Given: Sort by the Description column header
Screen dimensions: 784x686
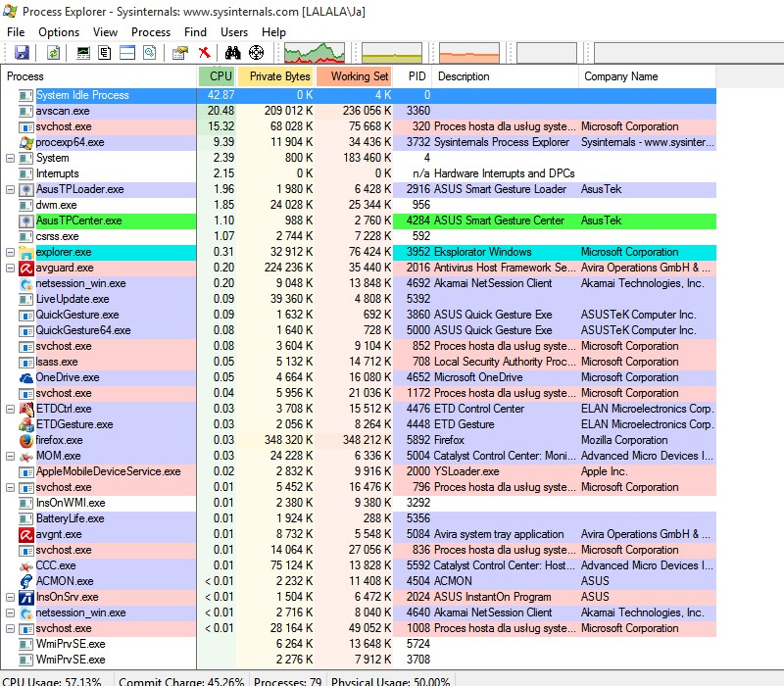Looking at the screenshot, I should (506, 76).
